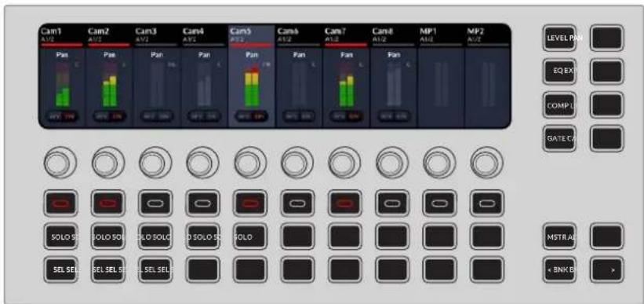The height and width of the screenshot is (304, 644).
Task: Toggle red ON pill on Cam2 display strip
Action: coord(118,116)
